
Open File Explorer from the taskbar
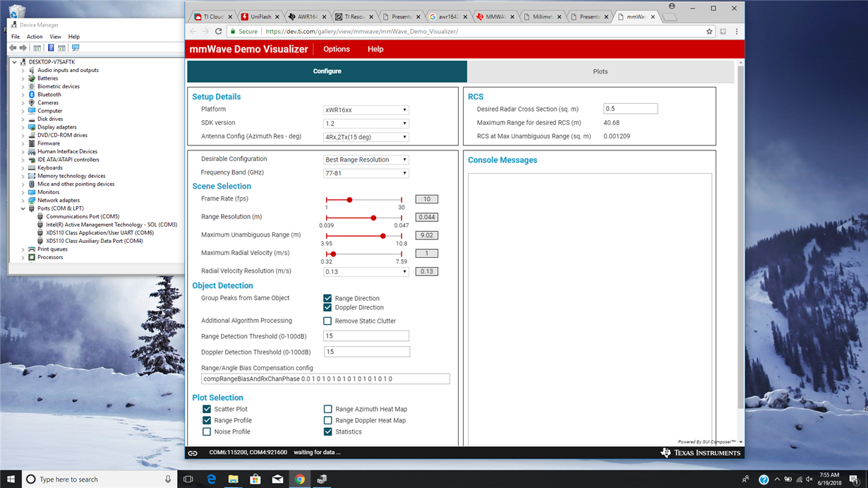click(x=233, y=479)
